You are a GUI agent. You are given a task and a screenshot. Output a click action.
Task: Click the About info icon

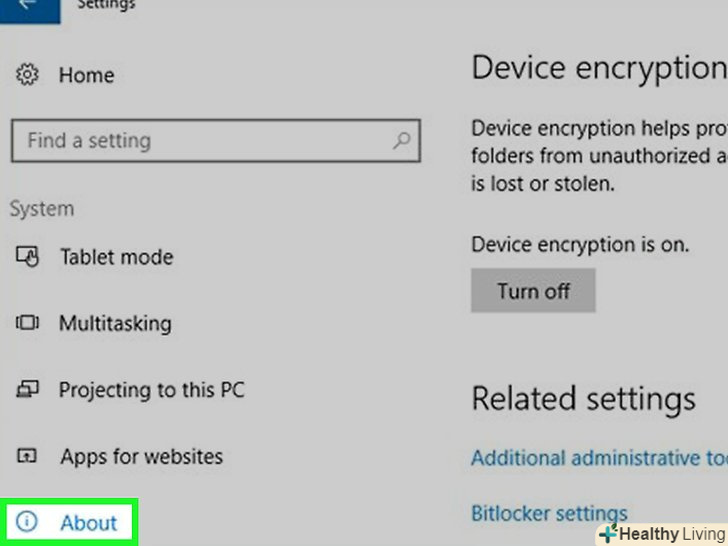27,522
